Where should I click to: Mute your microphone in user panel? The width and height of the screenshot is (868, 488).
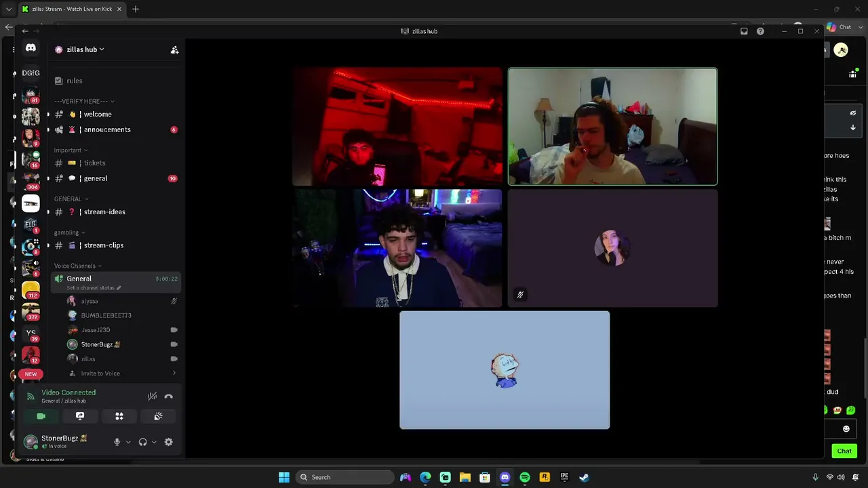(x=117, y=442)
